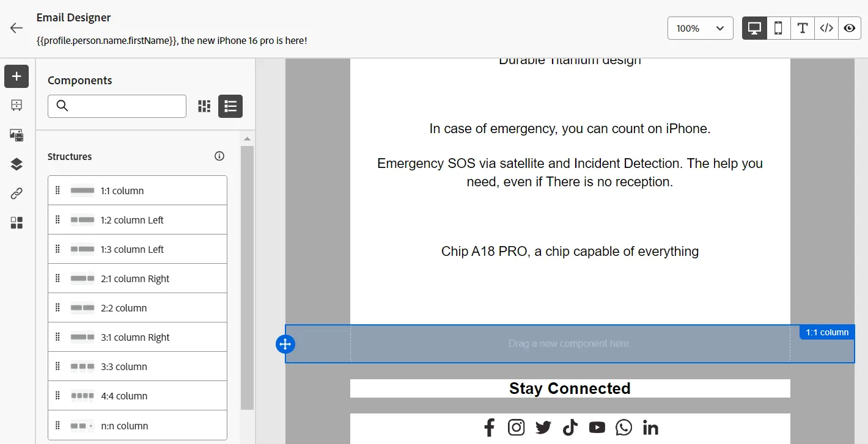Select the 3:1 column Right structure
The height and width of the screenshot is (444, 868).
[138, 337]
